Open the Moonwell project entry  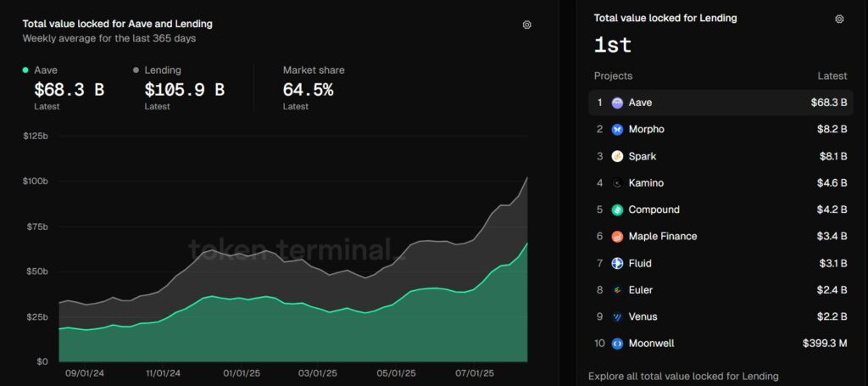(721, 344)
